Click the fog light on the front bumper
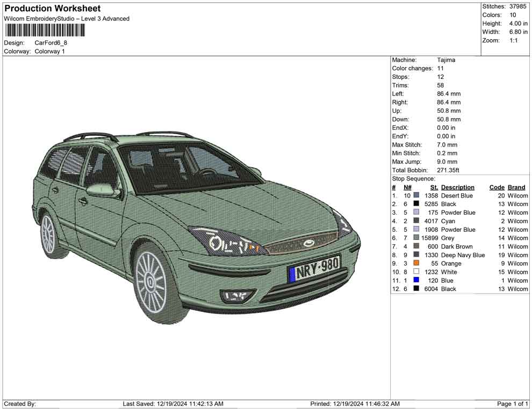This screenshot has width=532, height=409. [x=236, y=295]
